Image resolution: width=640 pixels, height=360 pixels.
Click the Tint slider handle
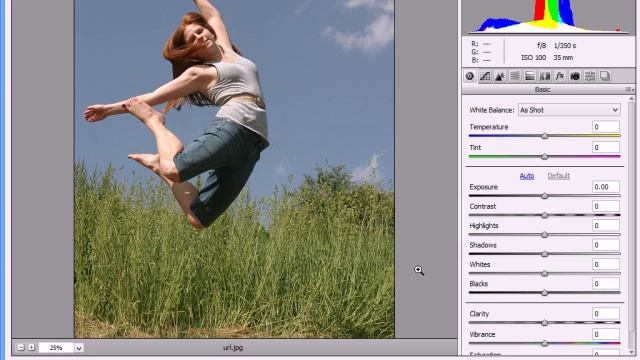[544, 156]
